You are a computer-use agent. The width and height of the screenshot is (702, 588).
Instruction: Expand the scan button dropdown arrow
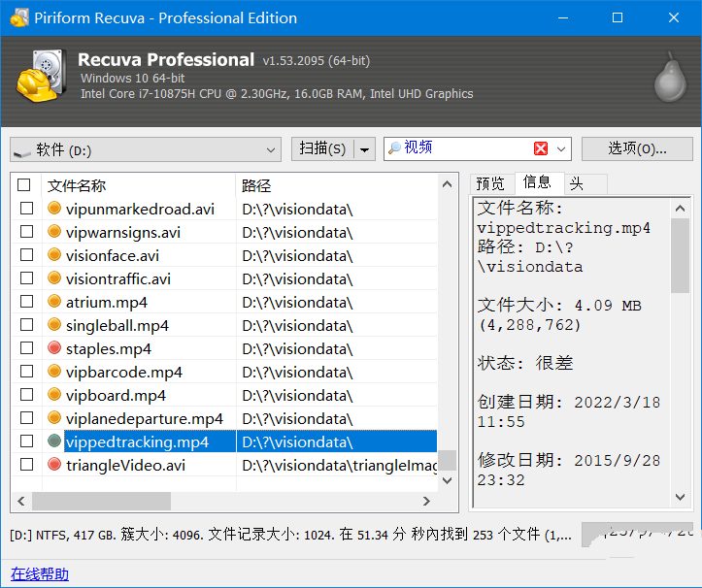(x=364, y=149)
